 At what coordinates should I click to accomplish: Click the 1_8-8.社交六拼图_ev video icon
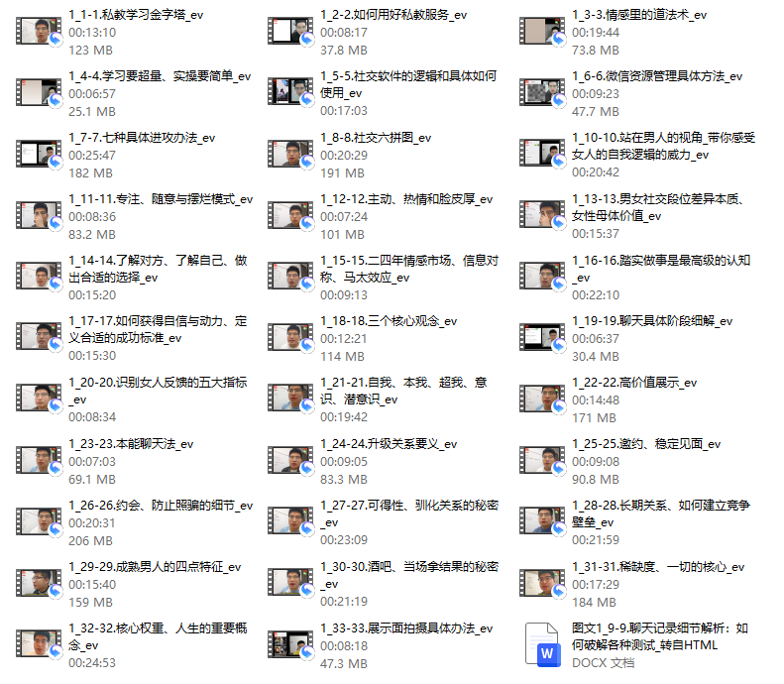coord(290,155)
